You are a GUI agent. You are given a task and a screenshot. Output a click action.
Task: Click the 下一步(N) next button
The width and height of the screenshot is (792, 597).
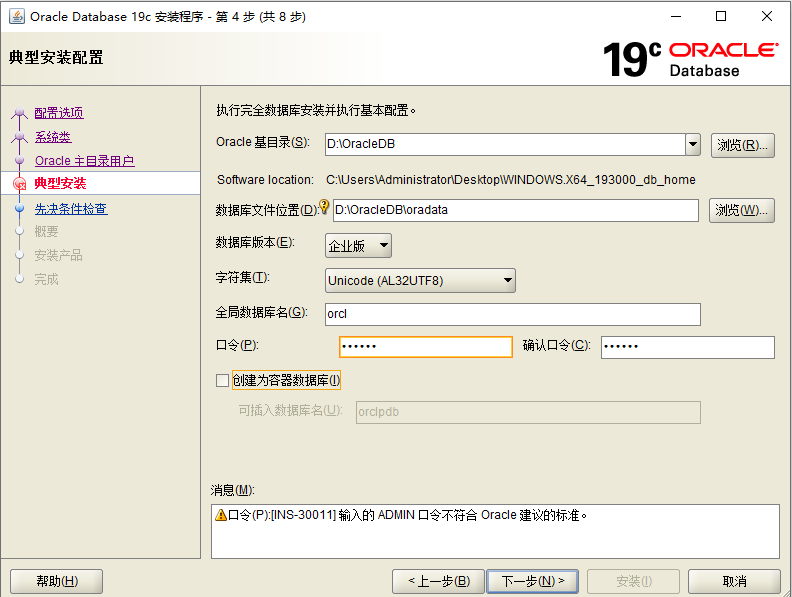coord(532,581)
